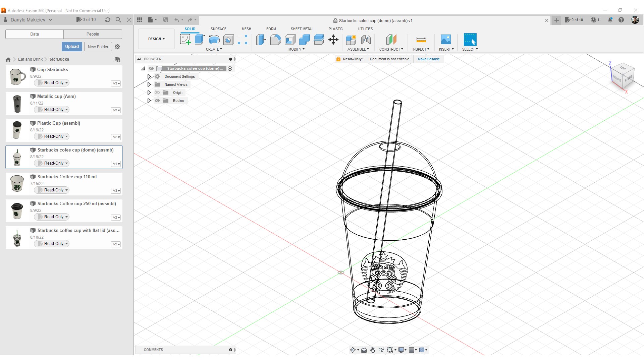Open the Eat and Drink breadcrumb

coord(30,59)
